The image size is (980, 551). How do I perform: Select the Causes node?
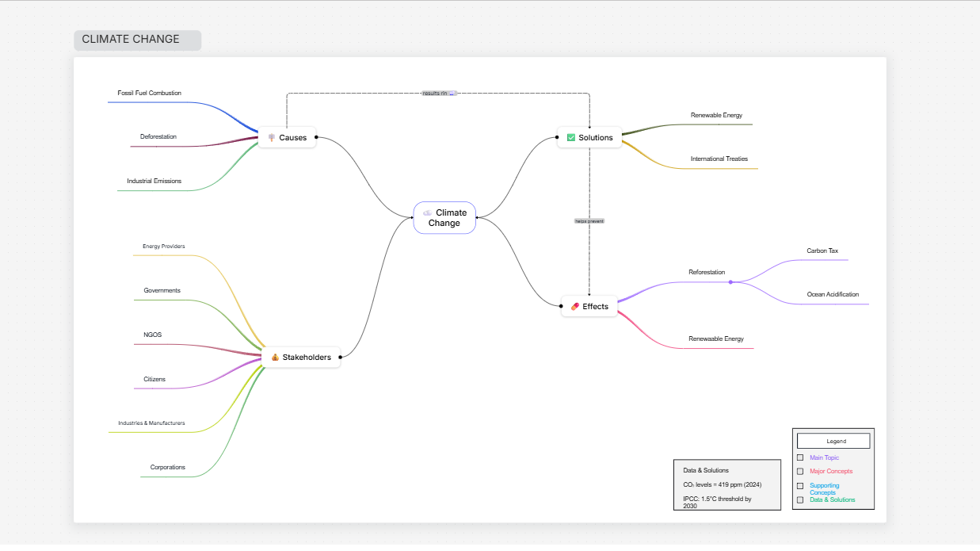[x=287, y=137]
